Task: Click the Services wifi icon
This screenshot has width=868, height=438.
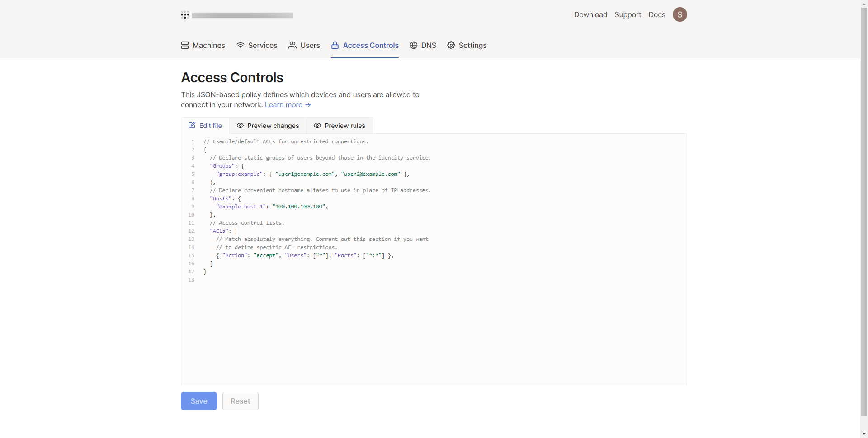Action: (x=241, y=45)
